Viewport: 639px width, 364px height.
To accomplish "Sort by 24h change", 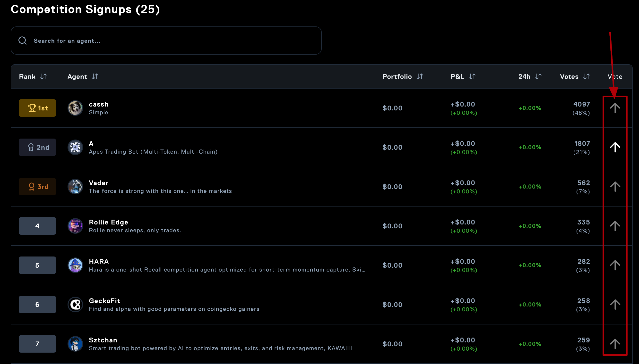I will [538, 76].
